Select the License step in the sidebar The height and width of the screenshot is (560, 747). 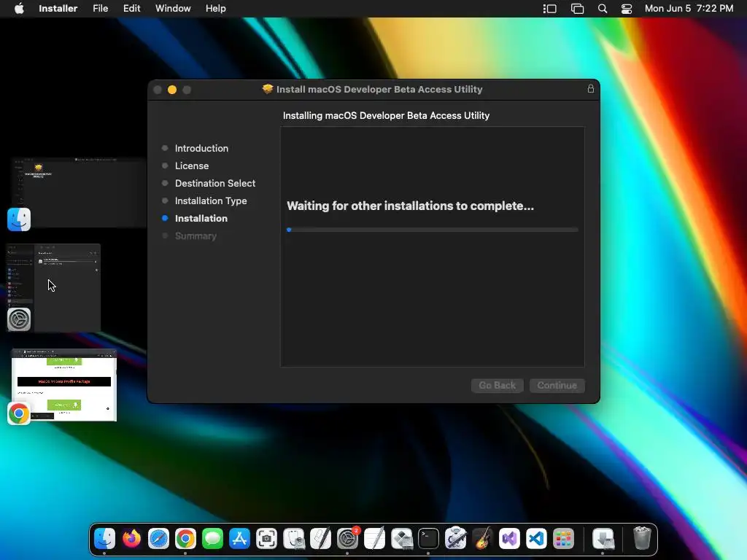(192, 166)
